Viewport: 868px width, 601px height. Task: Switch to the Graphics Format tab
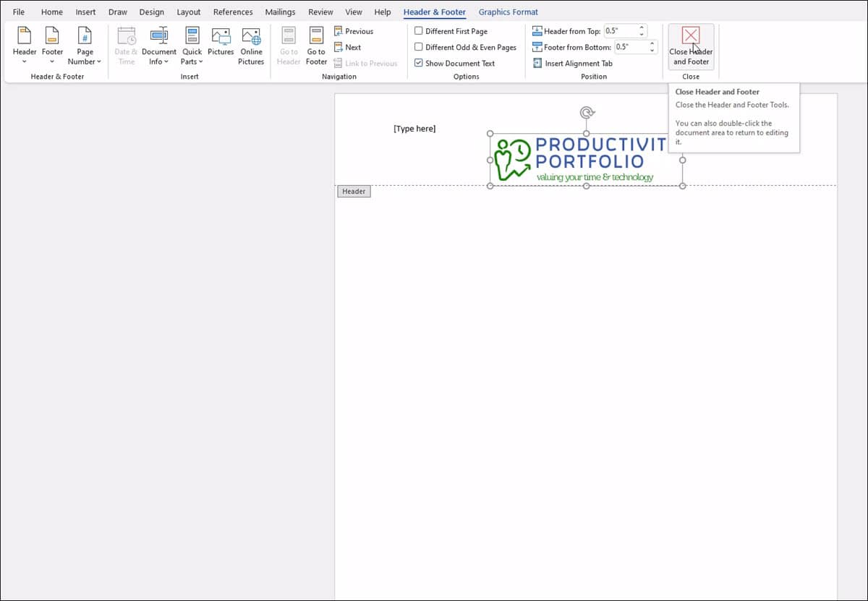tap(508, 12)
